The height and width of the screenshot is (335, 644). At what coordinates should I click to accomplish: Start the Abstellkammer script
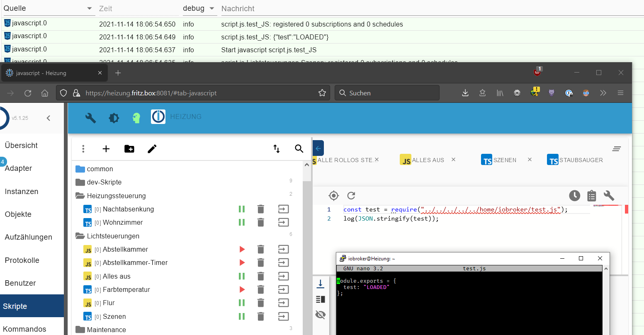pos(242,250)
